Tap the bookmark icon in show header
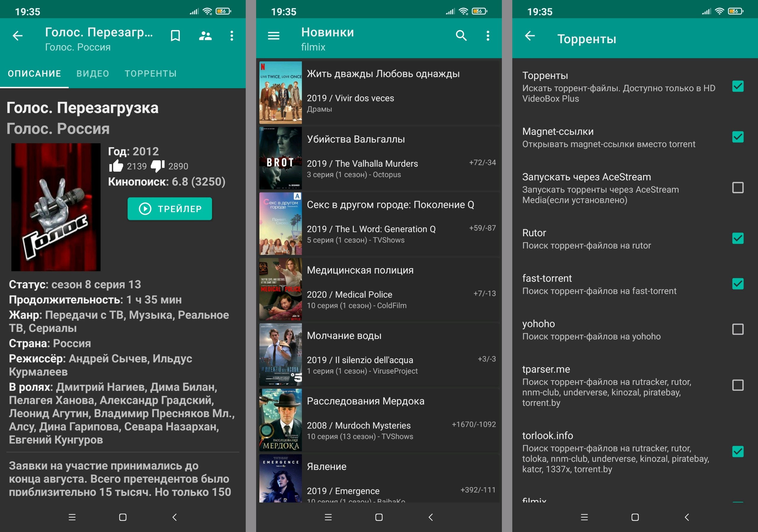 coord(175,36)
